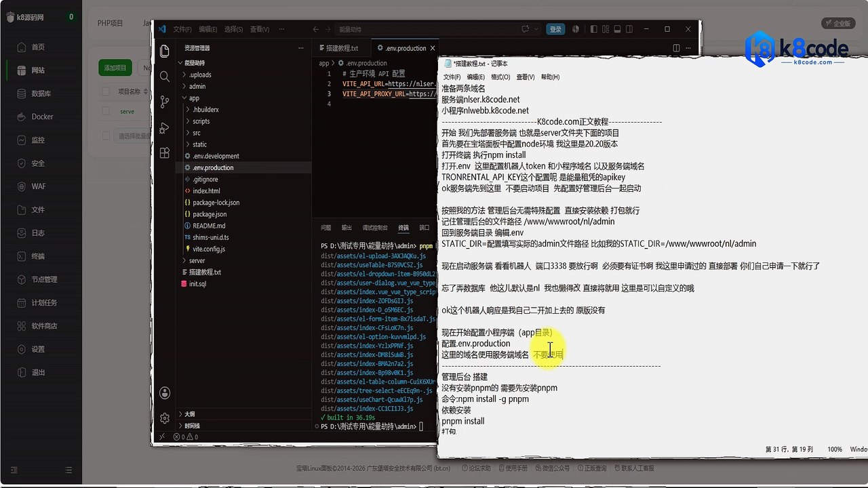Open the VS Code menu bar overflow ellipsis
868x488 pixels.
point(282,29)
